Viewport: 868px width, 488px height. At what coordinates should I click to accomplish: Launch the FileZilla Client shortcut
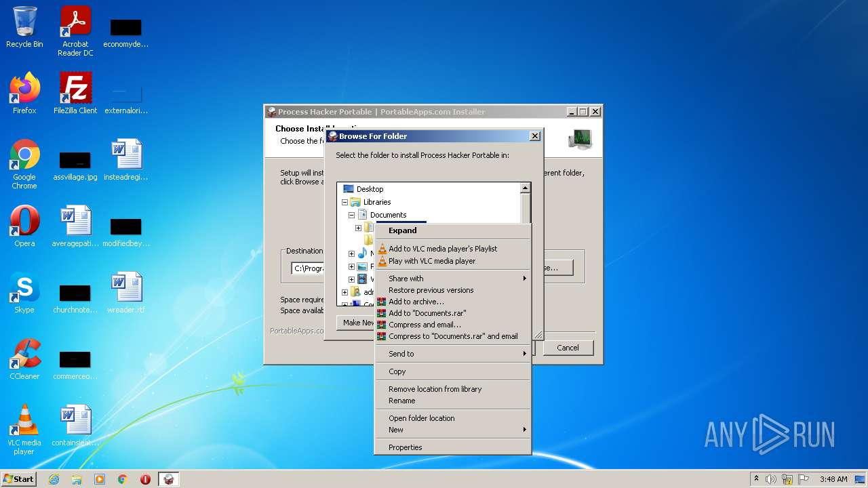pyautogui.click(x=75, y=94)
